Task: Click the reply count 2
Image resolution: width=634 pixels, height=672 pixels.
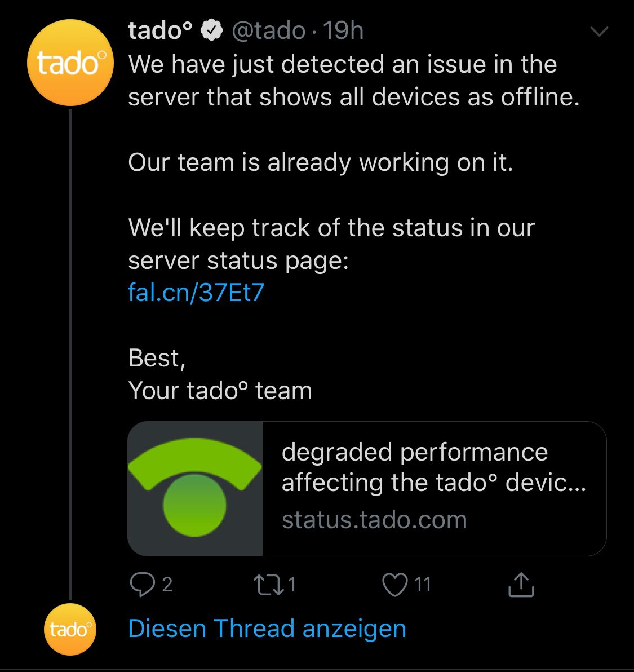Action: tap(167, 585)
